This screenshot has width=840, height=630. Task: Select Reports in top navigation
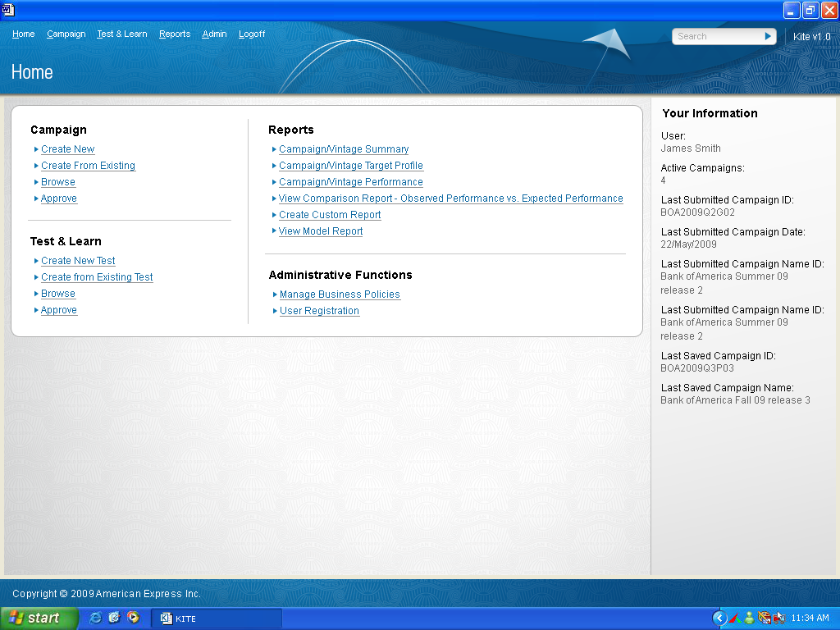point(175,34)
